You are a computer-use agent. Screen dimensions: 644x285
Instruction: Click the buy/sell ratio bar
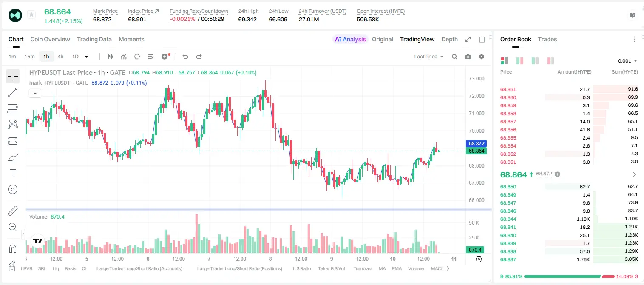coord(570,276)
